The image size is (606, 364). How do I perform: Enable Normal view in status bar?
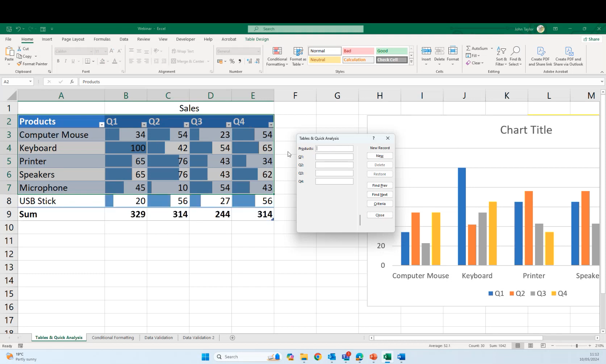pyautogui.click(x=518, y=346)
